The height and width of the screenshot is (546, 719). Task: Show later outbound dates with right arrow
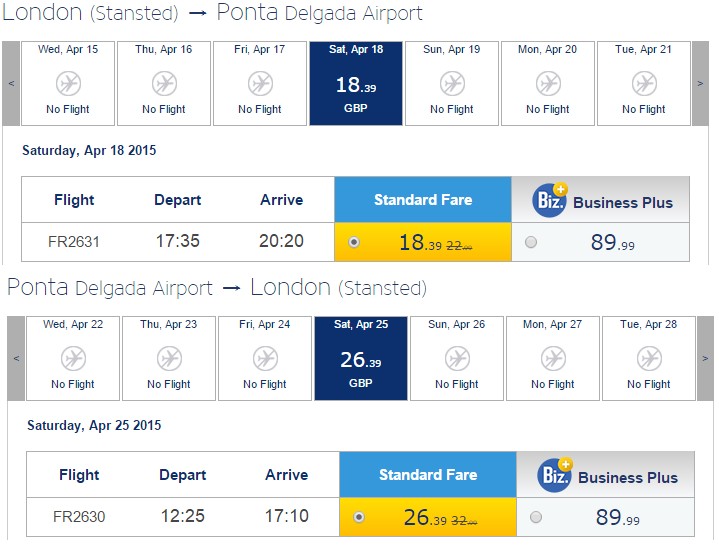click(x=700, y=83)
